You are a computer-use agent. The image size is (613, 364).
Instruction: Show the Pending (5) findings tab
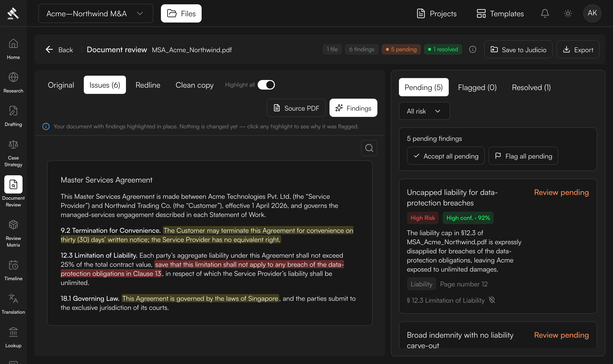[424, 87]
